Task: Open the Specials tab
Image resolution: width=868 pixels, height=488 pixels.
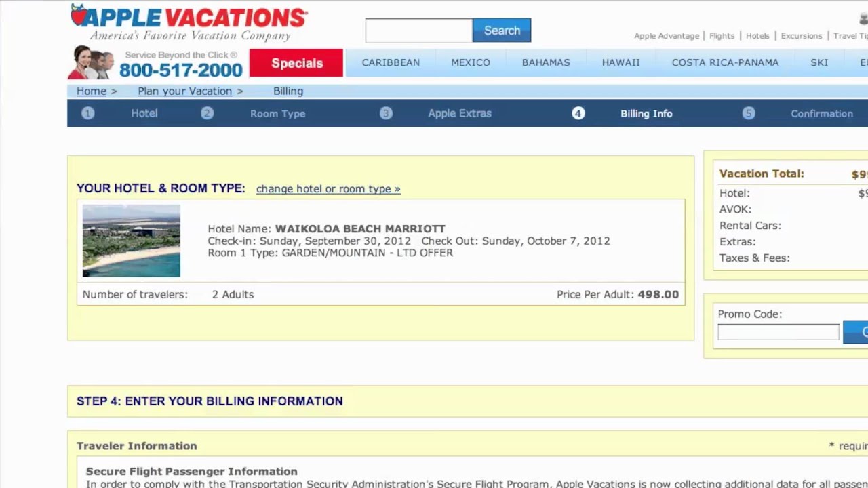Action: pos(296,63)
